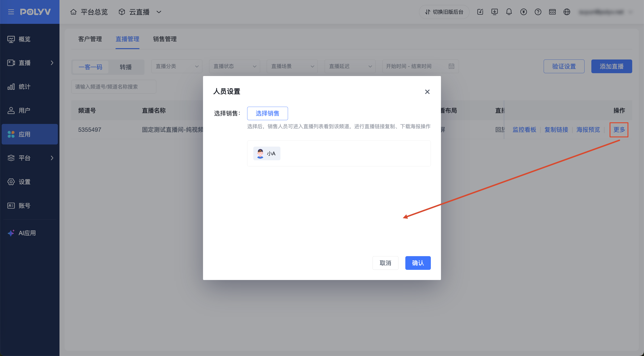Switch to the 销售管理 tab
This screenshot has width=644, height=356.
click(165, 39)
